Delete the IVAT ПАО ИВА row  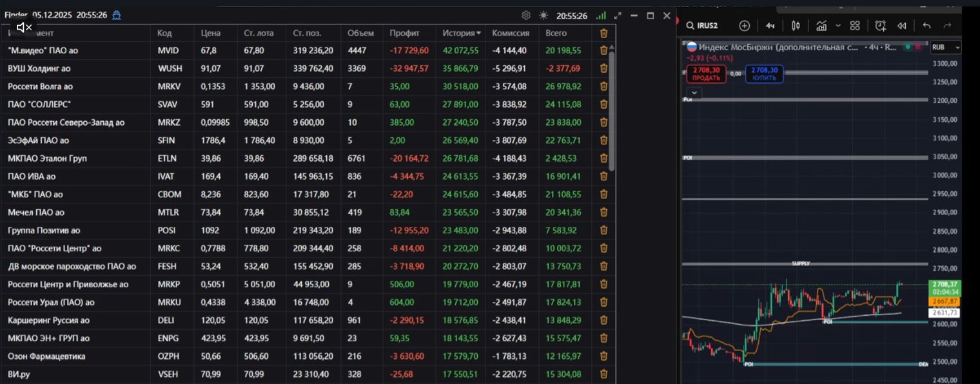pos(603,177)
